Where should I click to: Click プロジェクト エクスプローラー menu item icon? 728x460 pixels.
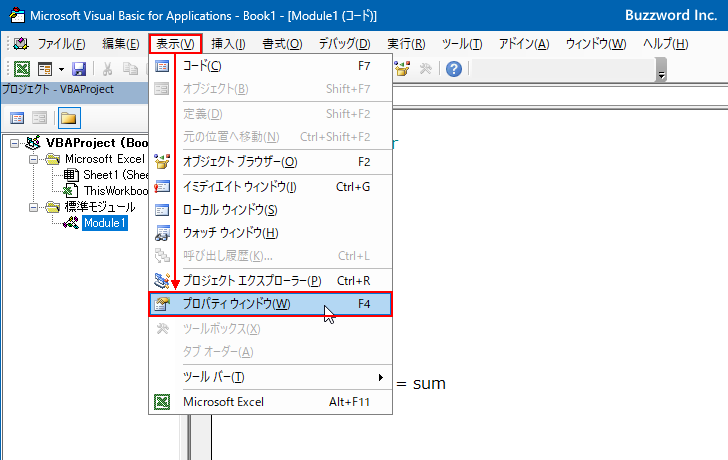[162, 280]
